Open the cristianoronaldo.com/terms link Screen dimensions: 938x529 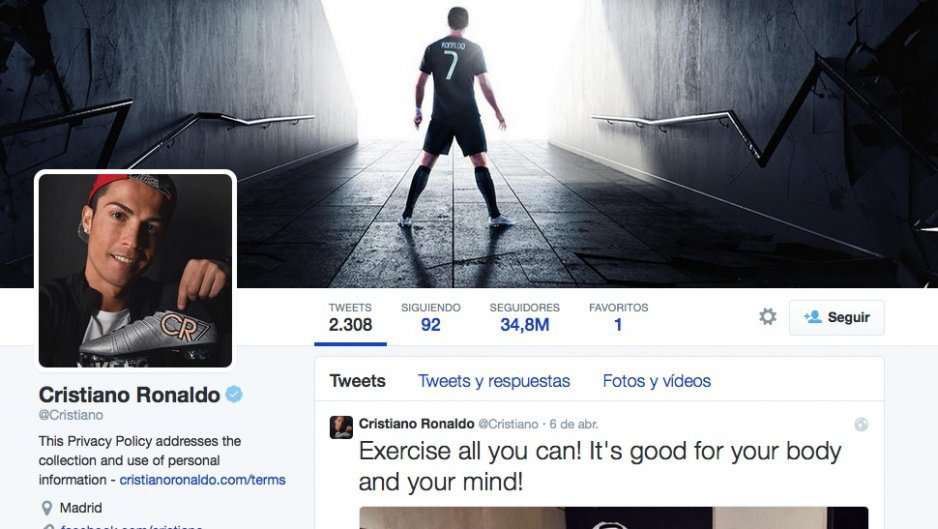(x=202, y=480)
